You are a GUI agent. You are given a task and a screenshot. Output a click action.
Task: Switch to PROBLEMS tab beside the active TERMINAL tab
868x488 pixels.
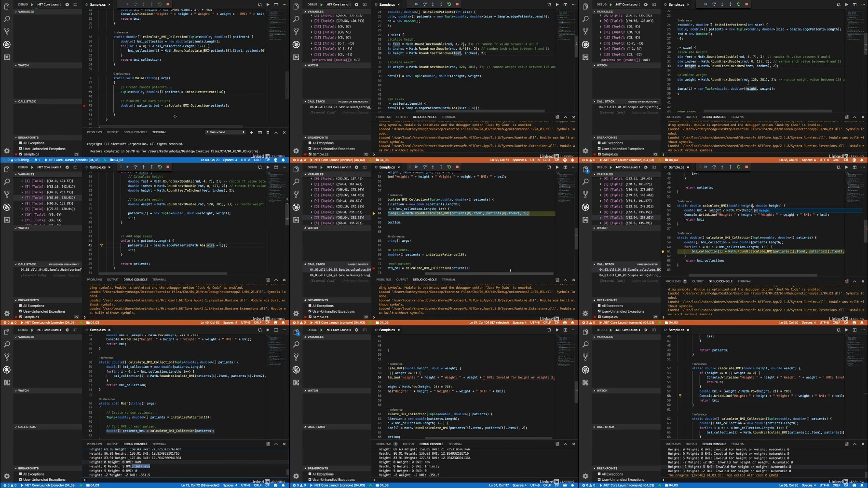tap(95, 132)
